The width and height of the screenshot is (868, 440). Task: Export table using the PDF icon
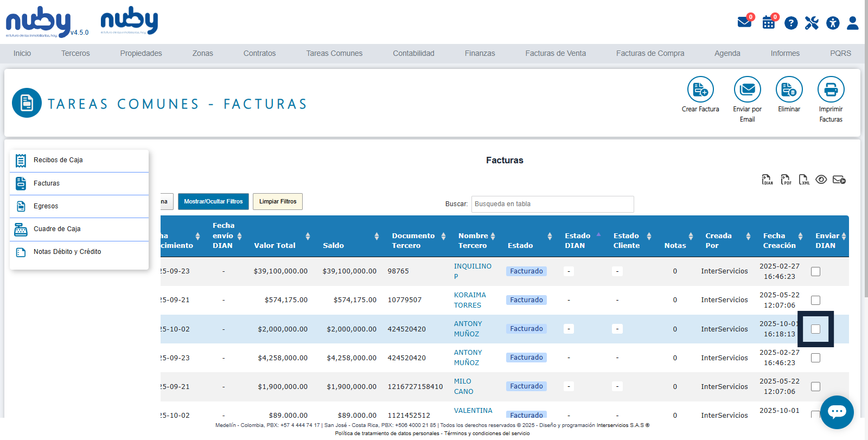pos(786,180)
